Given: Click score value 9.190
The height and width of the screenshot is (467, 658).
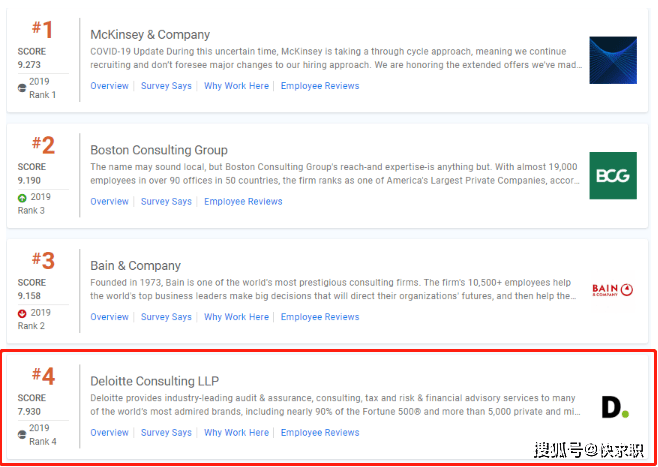Looking at the screenshot, I should click(29, 180).
